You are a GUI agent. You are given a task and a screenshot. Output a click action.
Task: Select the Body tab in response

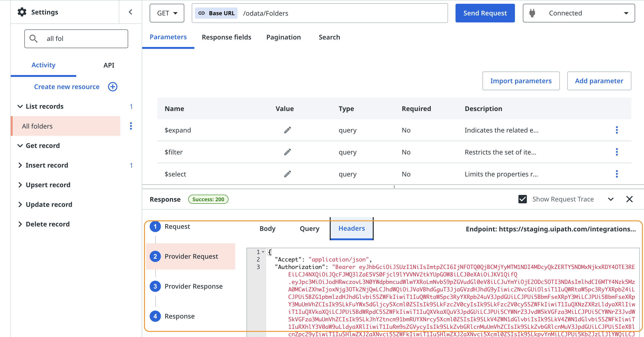point(267,229)
